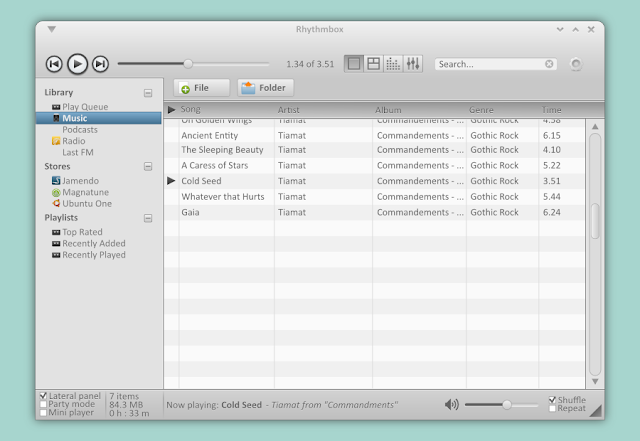The image size is (640, 441).
Task: Click the Search input field
Action: [496, 64]
